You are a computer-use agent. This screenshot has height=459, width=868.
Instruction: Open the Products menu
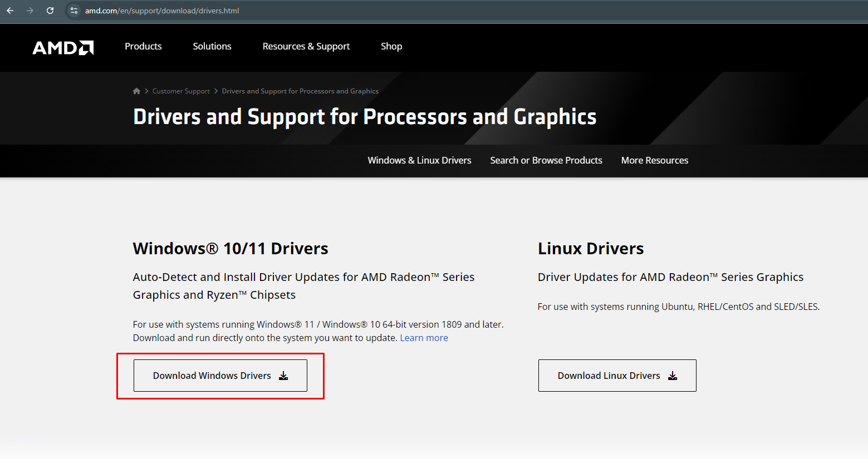click(x=143, y=46)
